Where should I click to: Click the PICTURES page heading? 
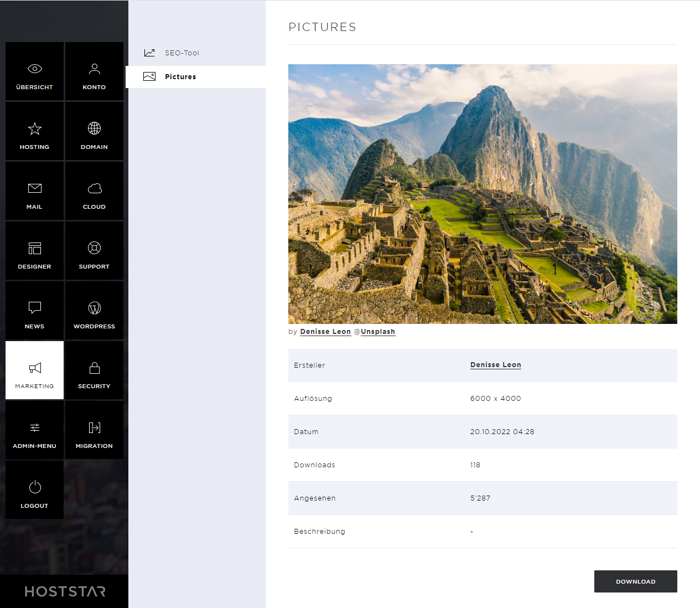pyautogui.click(x=323, y=27)
